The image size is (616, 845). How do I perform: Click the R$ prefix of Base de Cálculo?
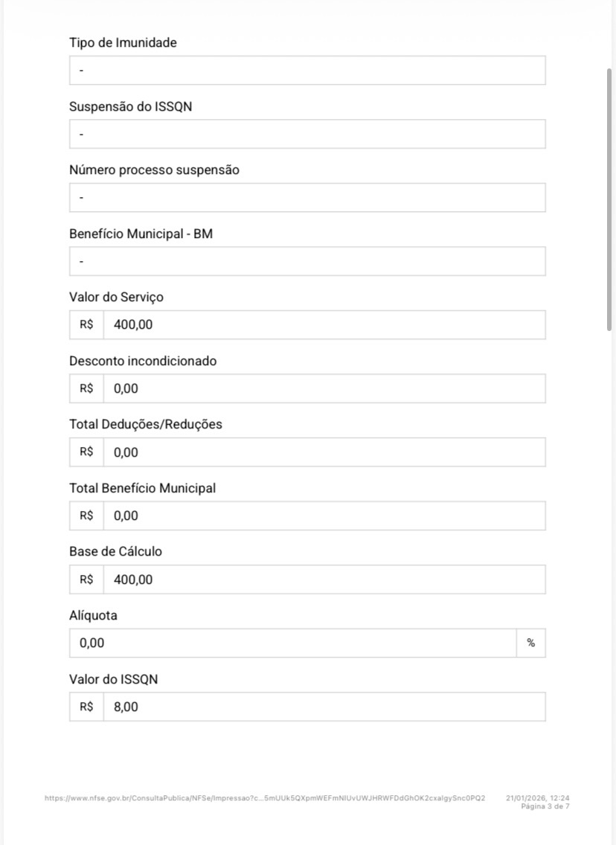(x=86, y=579)
